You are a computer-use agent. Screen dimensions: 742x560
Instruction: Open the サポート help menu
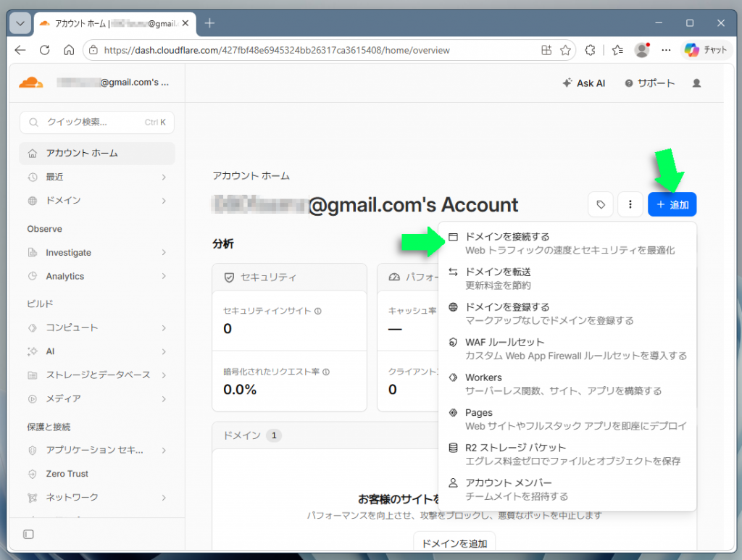(x=649, y=83)
